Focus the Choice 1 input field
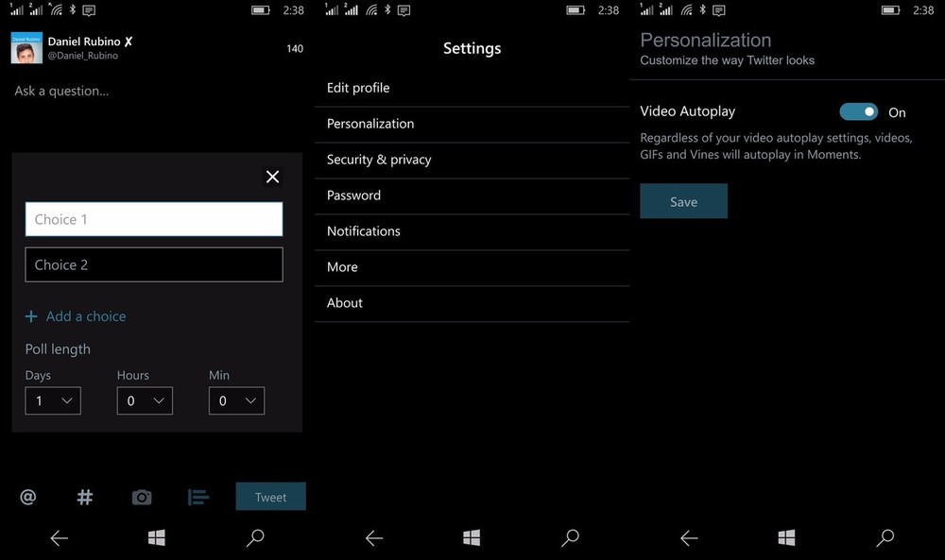The image size is (945, 560). coord(154,219)
